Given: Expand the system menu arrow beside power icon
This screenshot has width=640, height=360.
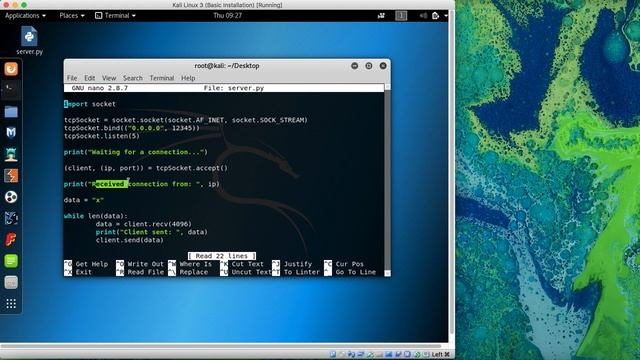Looking at the screenshot, I should pos(446,16).
